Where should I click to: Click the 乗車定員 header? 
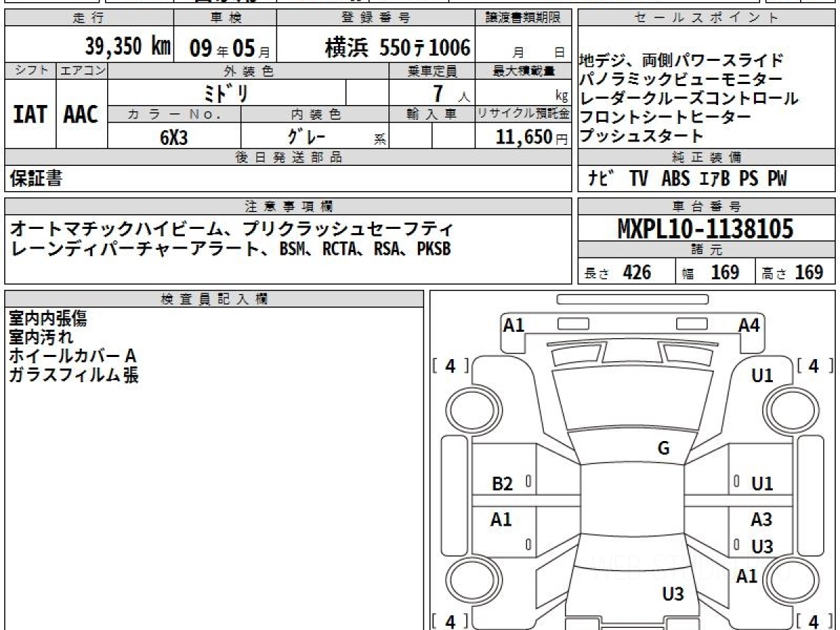click(432, 71)
